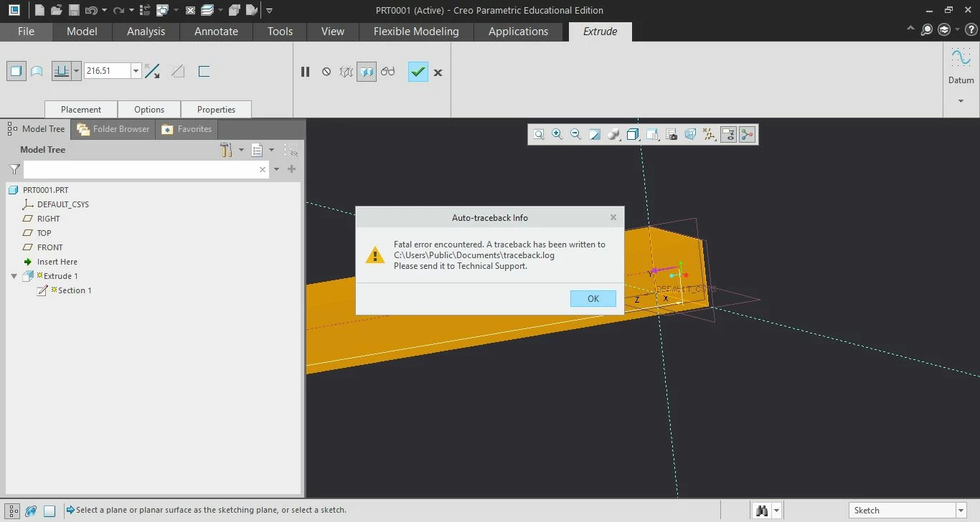Toggle spin center icon
980x522 pixels.
[x=748, y=134]
